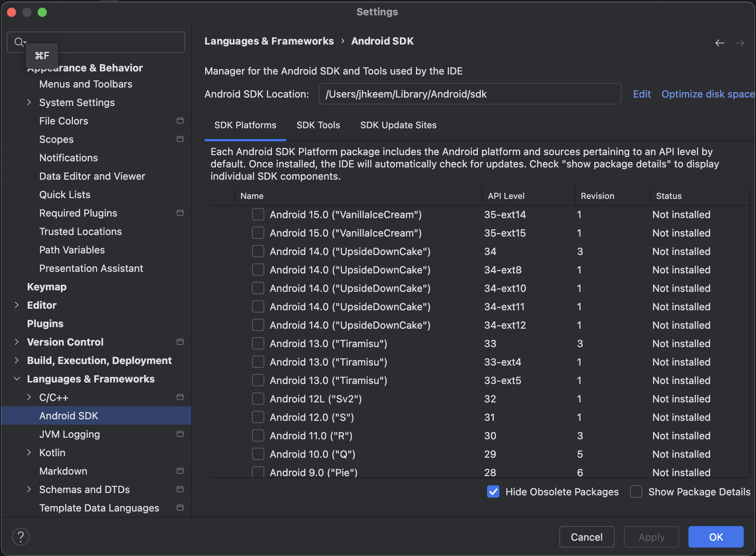Screen dimensions: 756x556
Task: Expand the Editor settings section
Action: pyautogui.click(x=17, y=305)
